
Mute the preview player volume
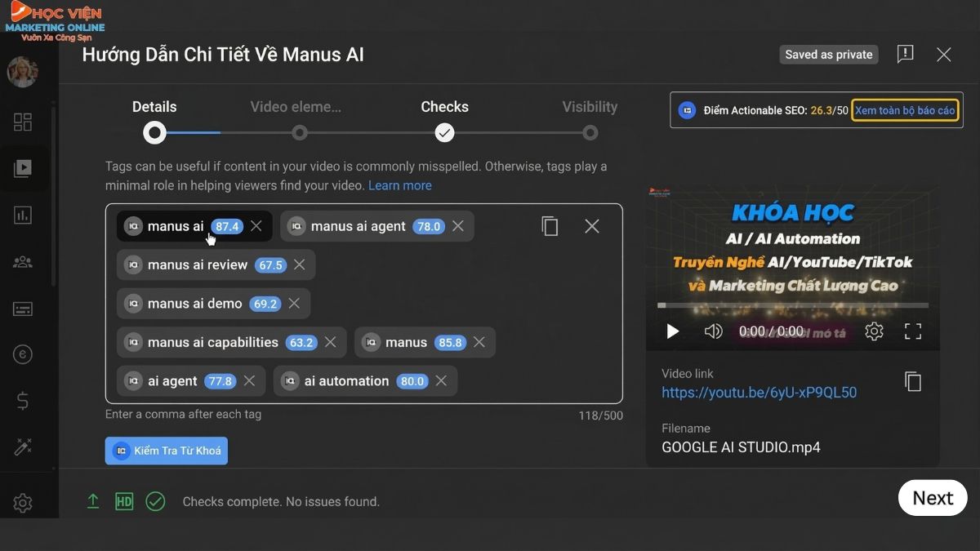coord(713,331)
